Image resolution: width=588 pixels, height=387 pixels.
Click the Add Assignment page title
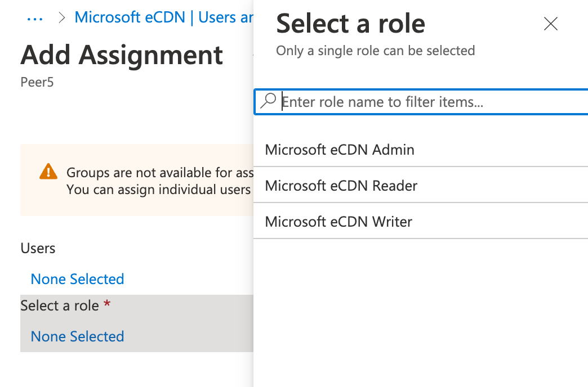122,55
